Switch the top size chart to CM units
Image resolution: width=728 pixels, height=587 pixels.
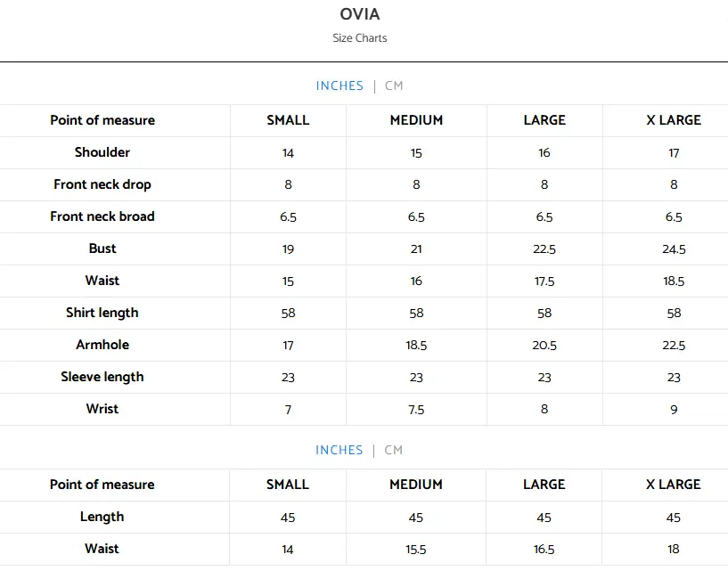[394, 86]
